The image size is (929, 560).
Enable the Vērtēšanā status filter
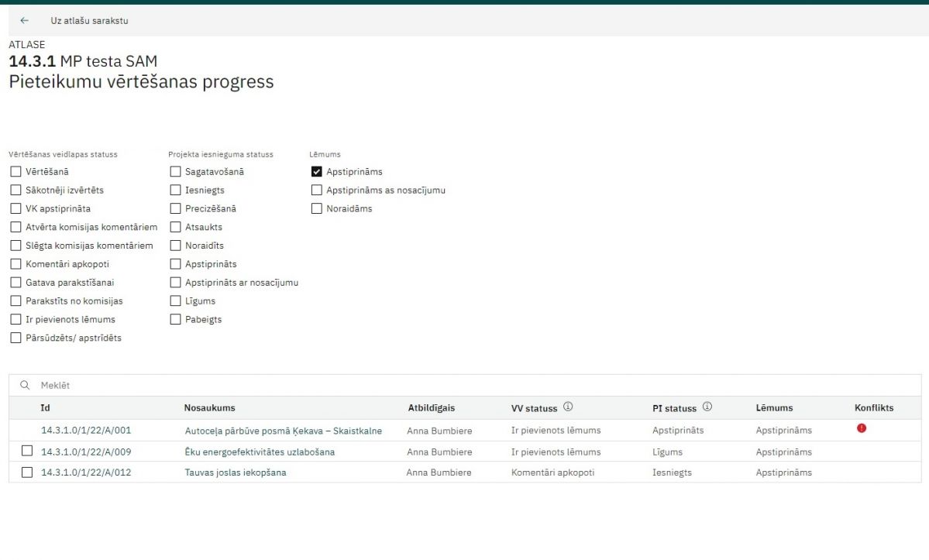(15, 172)
